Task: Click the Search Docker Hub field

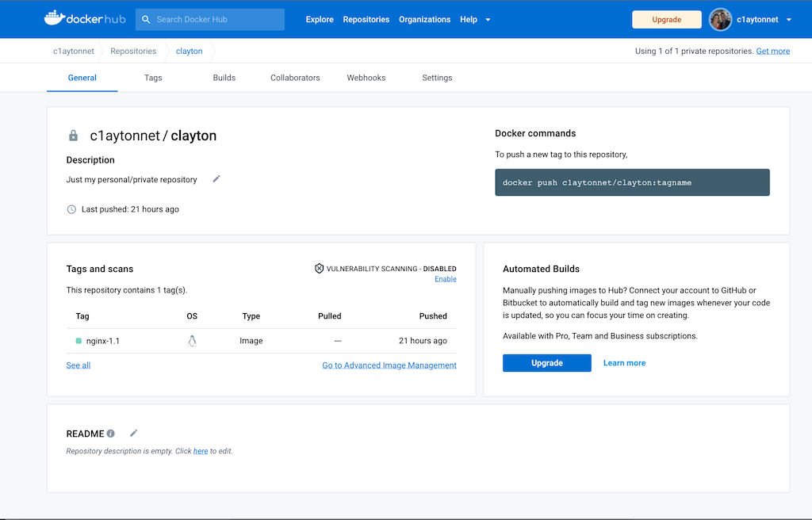Action: click(210, 20)
